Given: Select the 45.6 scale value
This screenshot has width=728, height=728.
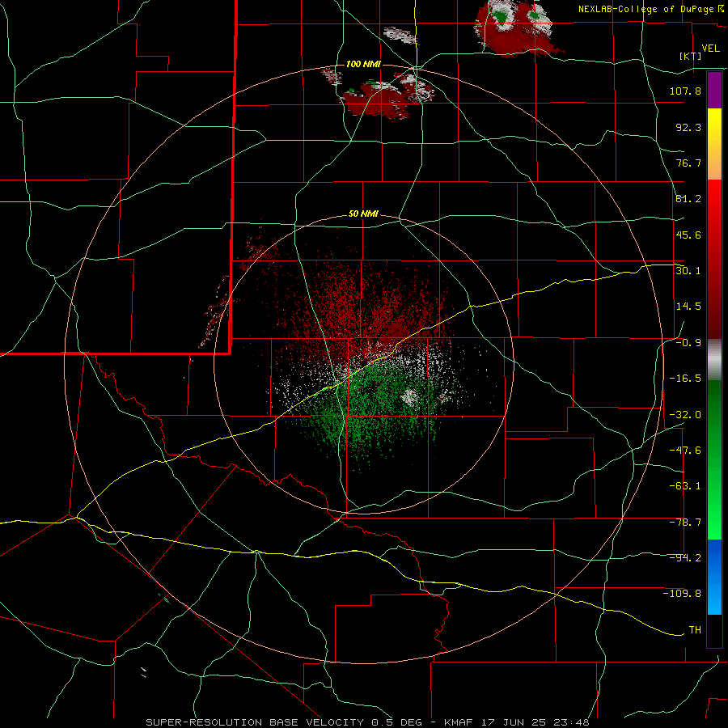Looking at the screenshot, I should (x=688, y=235).
